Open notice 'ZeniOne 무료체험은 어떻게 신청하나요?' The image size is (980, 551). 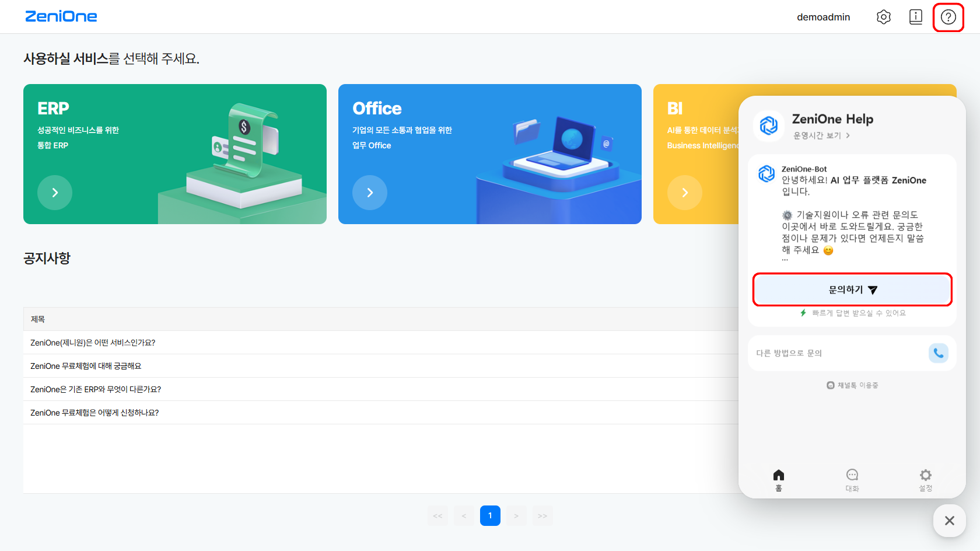pyautogui.click(x=94, y=413)
